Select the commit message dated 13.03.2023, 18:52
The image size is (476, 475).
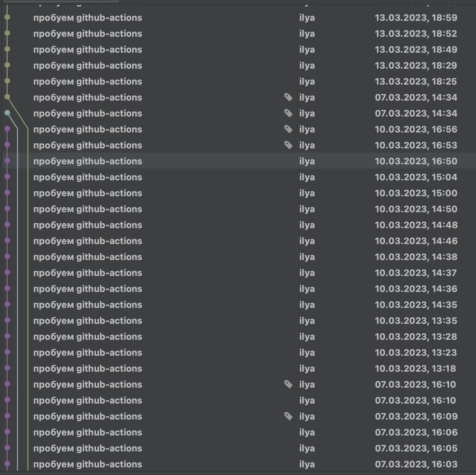88,34
